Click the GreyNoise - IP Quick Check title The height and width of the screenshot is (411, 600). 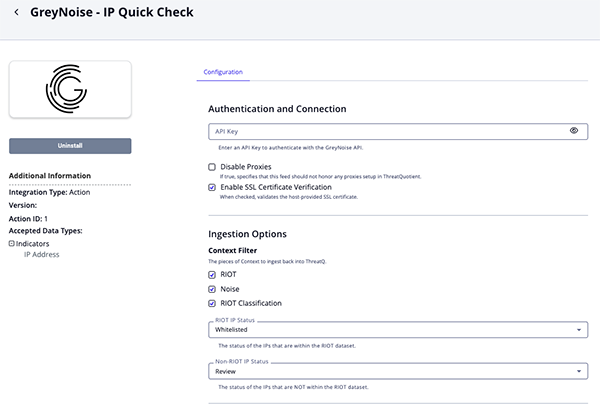click(x=112, y=12)
